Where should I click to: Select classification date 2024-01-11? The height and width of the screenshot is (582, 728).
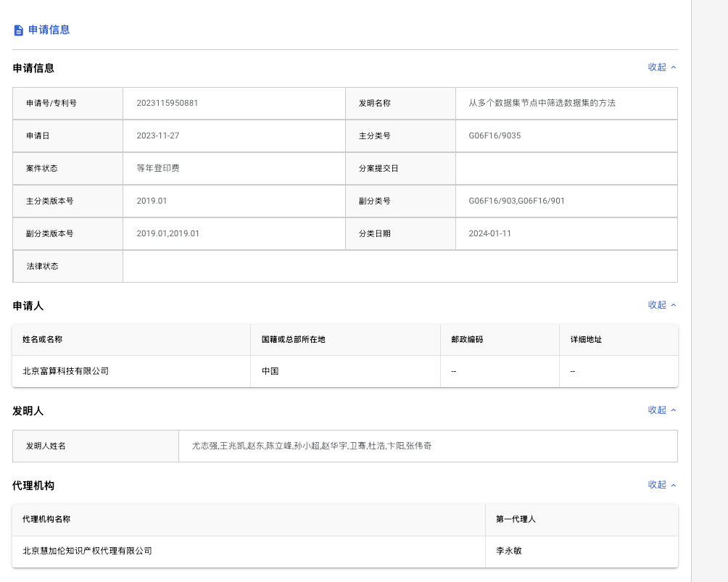(x=490, y=233)
